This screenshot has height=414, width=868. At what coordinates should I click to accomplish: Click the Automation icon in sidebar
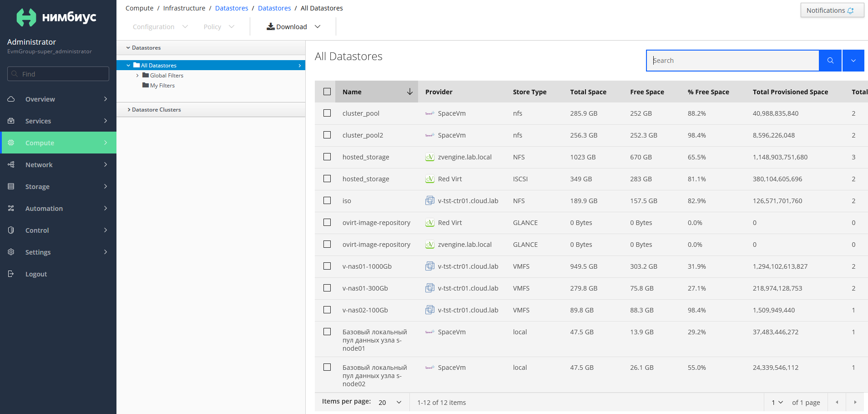coord(11,208)
